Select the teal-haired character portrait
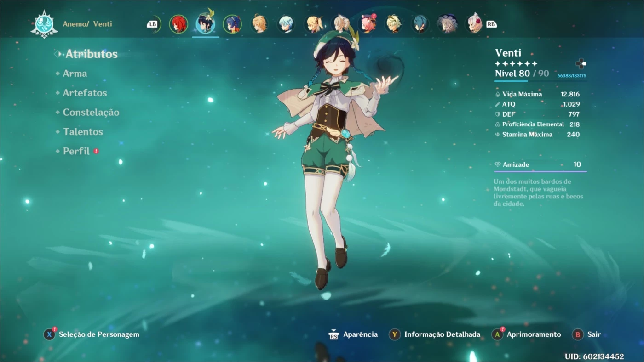 tap(420, 24)
